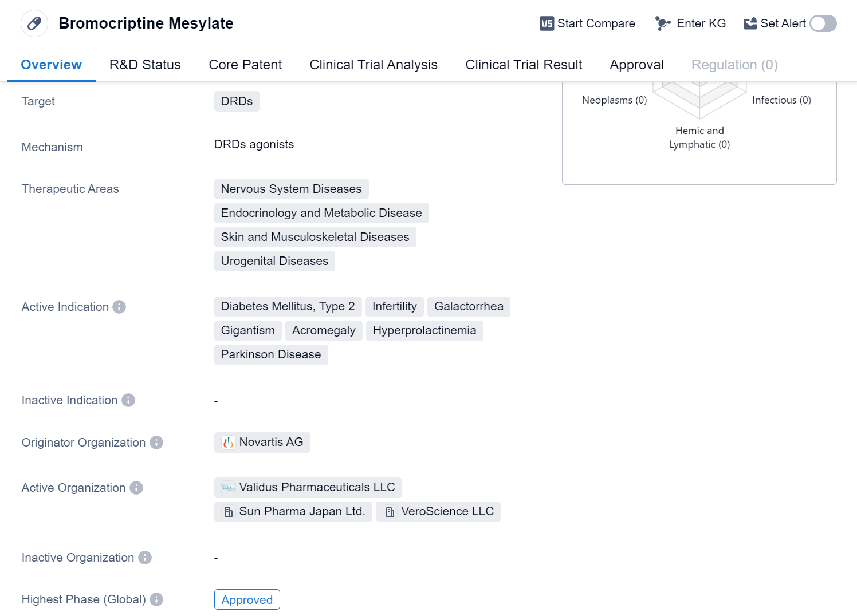Open Enter KG knowledge graph icon
Viewport: 857px width, 616px height.
click(x=663, y=23)
